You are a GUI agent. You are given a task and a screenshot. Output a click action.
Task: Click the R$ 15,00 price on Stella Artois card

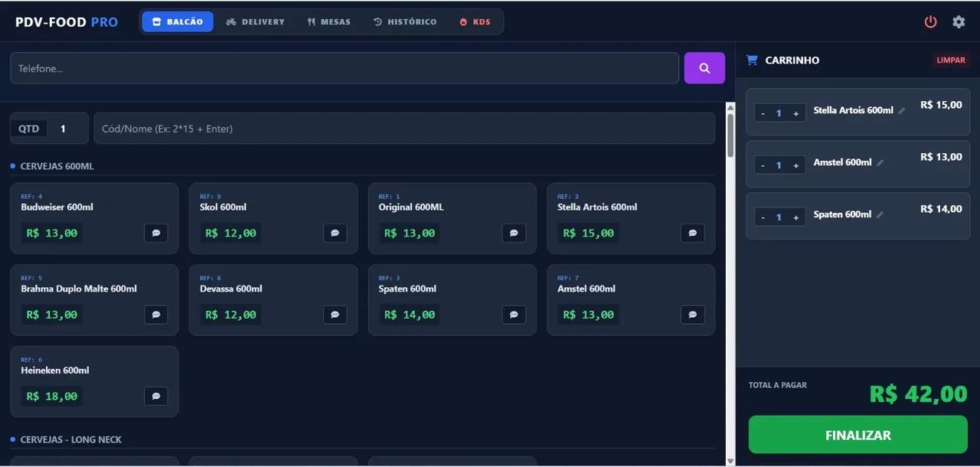(x=588, y=233)
